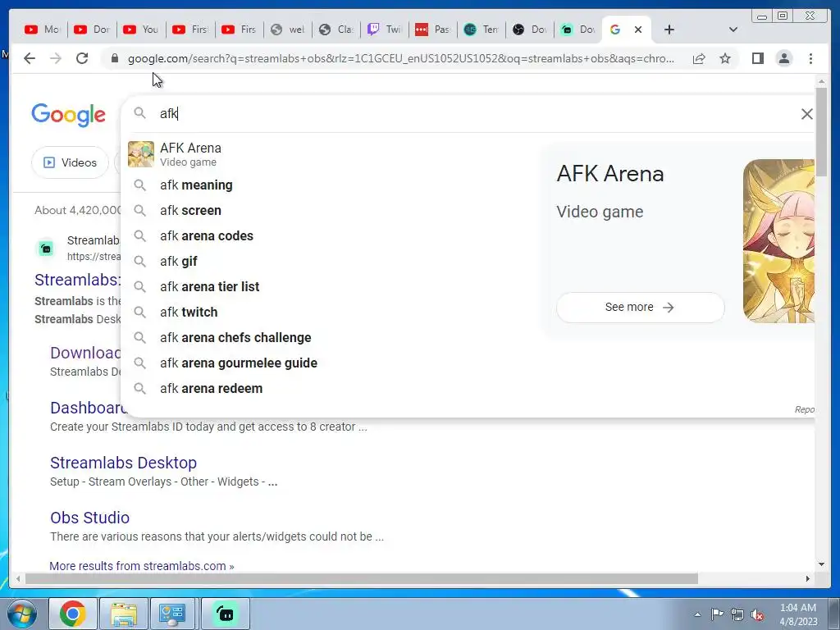This screenshot has width=840, height=630.
Task: Reload the page with refresh icon
Action: [82, 58]
